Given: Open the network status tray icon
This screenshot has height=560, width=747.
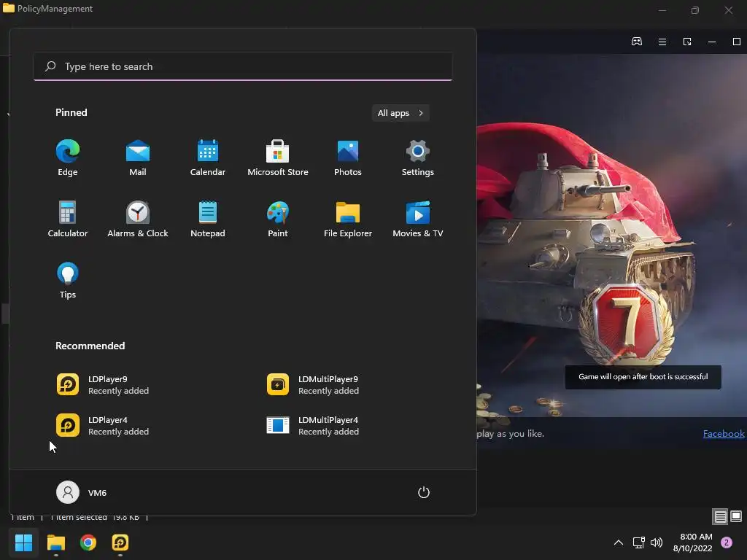Looking at the screenshot, I should click(x=638, y=542).
